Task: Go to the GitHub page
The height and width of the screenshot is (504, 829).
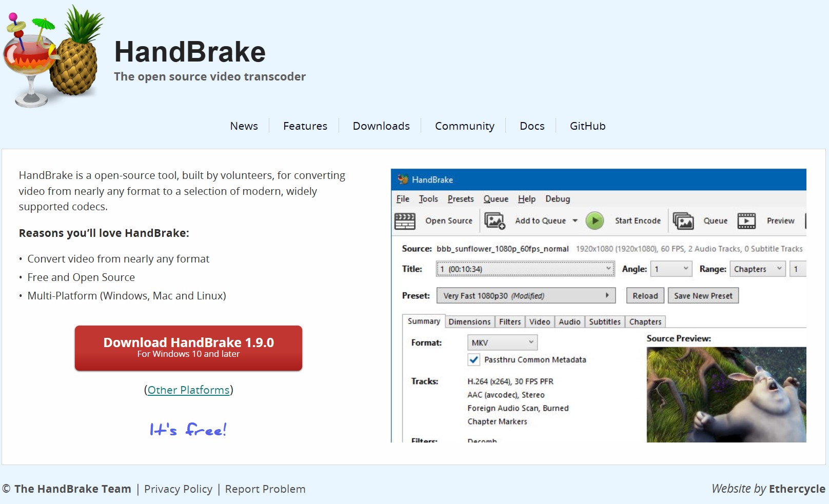Action: tap(588, 126)
